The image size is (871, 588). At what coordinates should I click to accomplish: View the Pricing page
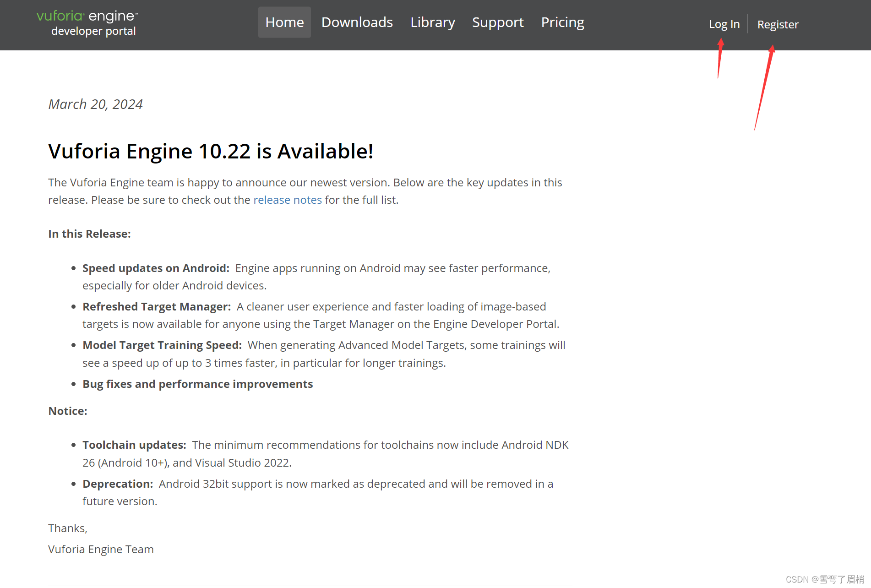562,22
